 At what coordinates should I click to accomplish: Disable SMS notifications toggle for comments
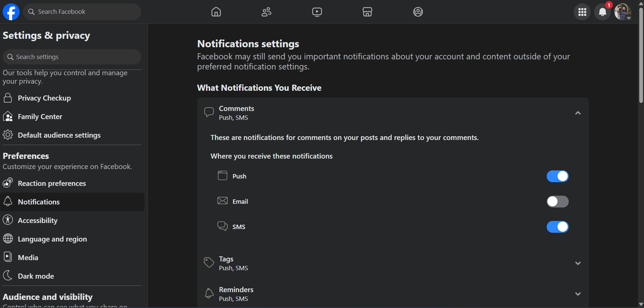tap(558, 227)
